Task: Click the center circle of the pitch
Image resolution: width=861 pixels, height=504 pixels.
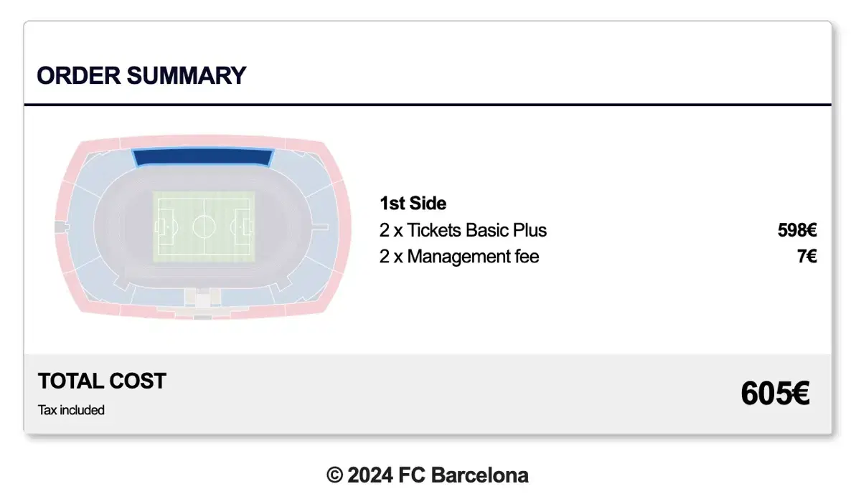Action: point(204,227)
